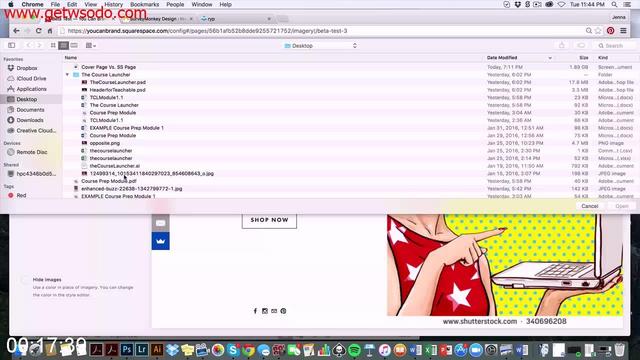Viewport: 640px width, 360px height.
Task: Select iCloud Drive in the sidebar
Action: [x=31, y=78]
